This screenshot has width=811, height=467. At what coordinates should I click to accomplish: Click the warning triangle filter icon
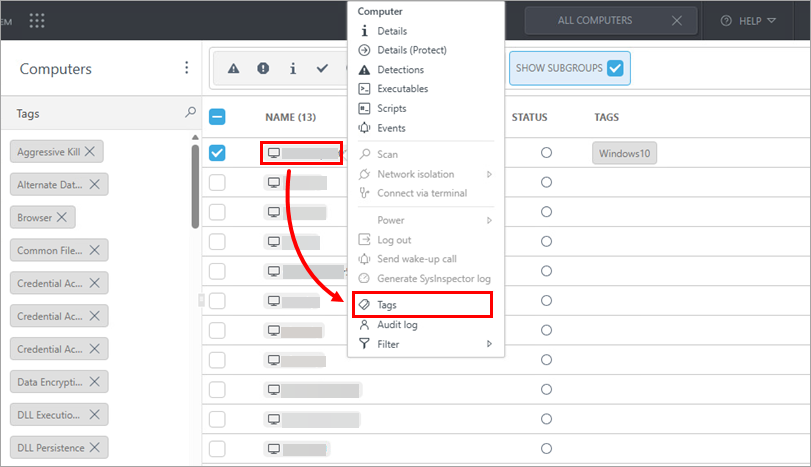[233, 69]
